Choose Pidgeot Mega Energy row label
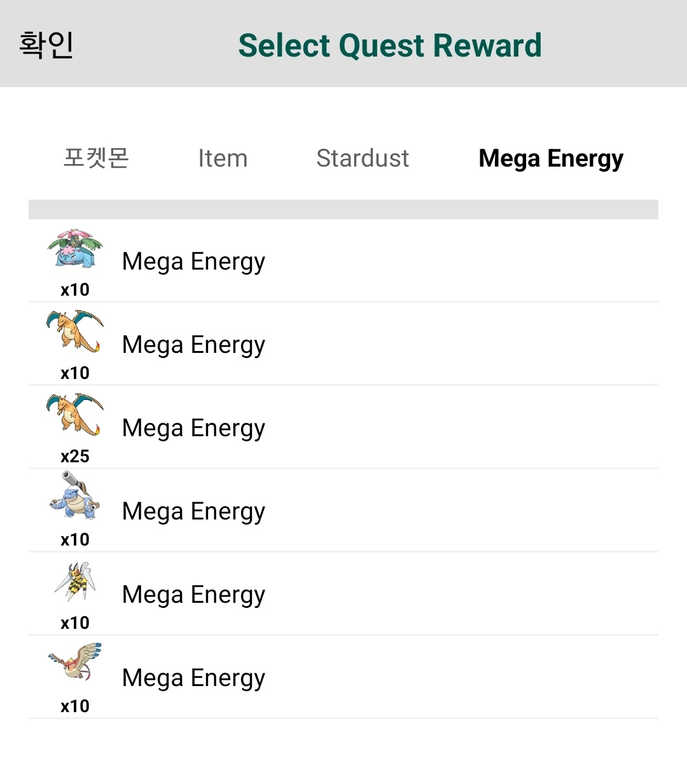This screenshot has width=687, height=784. (x=193, y=678)
